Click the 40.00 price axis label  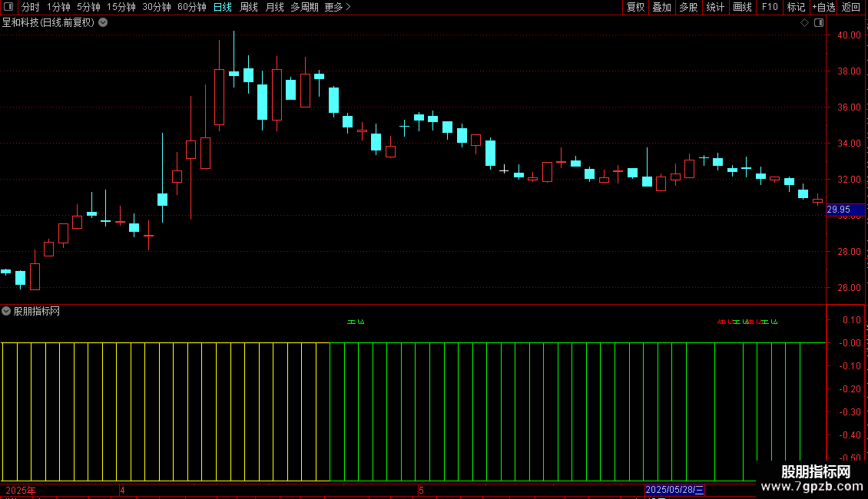click(849, 35)
